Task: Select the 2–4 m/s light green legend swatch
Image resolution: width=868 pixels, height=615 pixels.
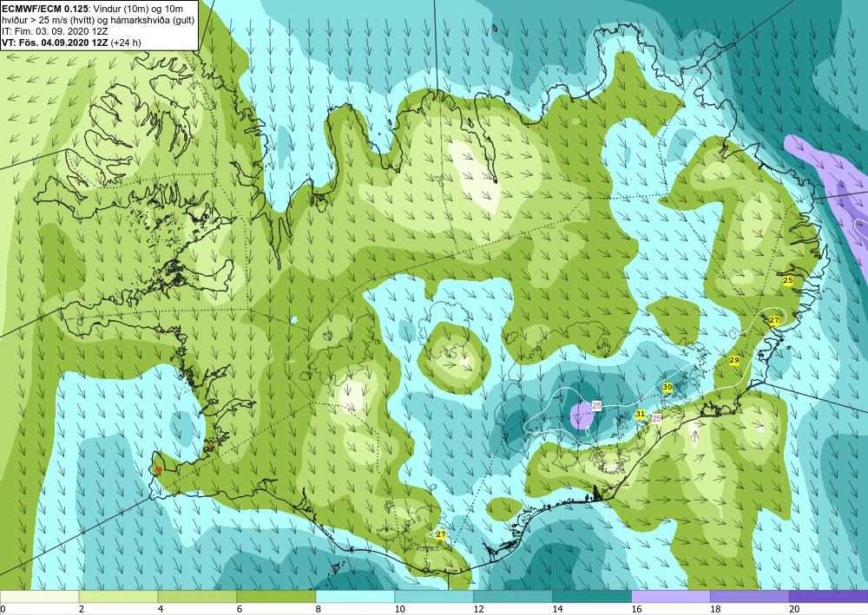Action: [x=118, y=596]
